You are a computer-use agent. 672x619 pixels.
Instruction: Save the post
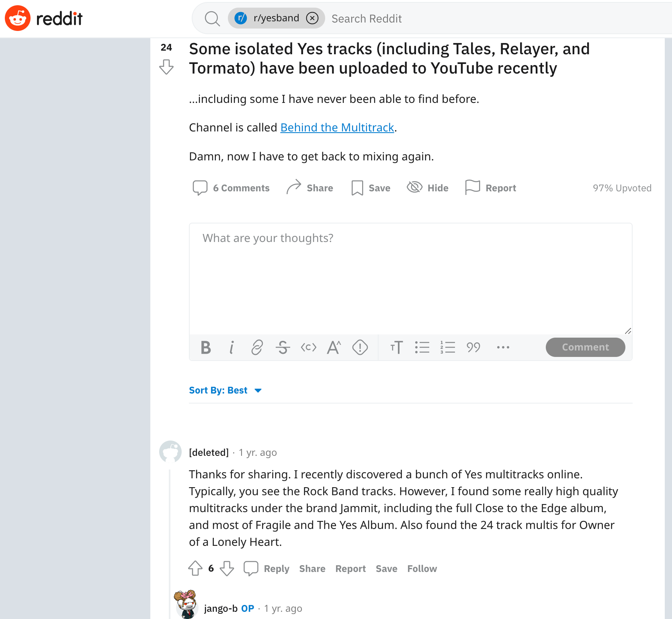click(371, 188)
